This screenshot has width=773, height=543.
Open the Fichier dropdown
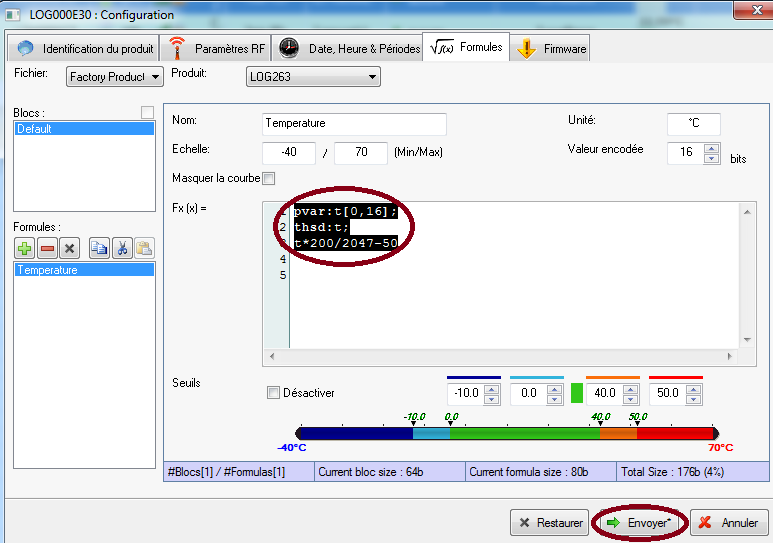[x=114, y=76]
